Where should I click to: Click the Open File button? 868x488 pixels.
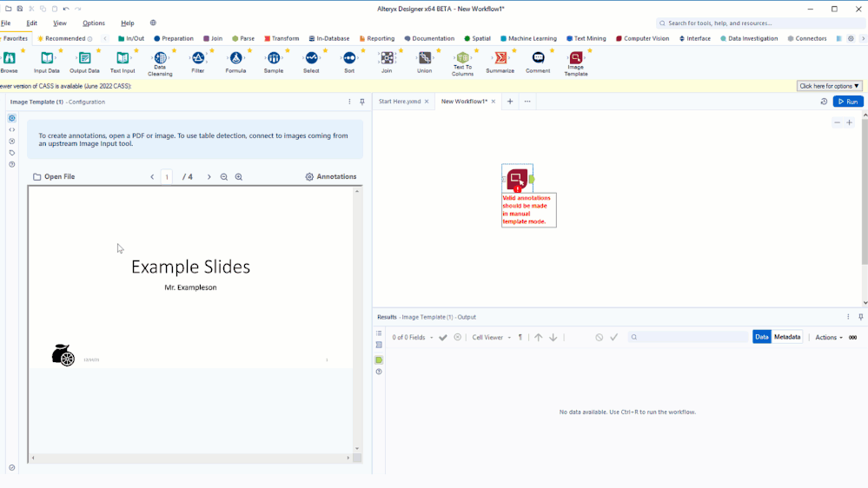pyautogui.click(x=54, y=177)
